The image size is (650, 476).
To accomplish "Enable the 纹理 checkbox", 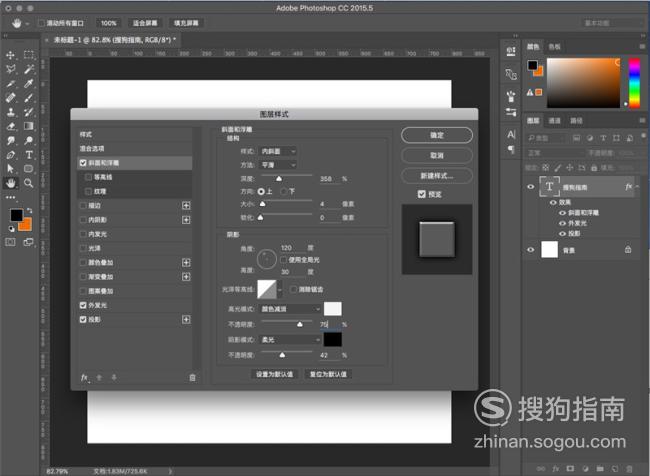I will pos(88,191).
